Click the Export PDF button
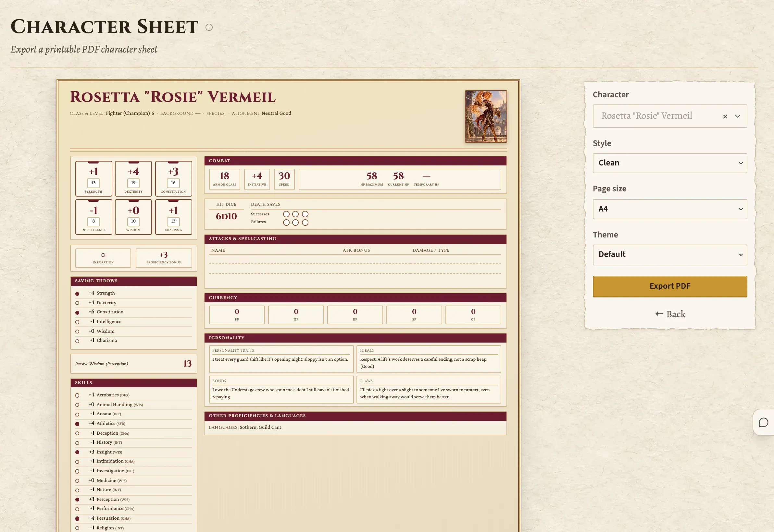 [669, 286]
